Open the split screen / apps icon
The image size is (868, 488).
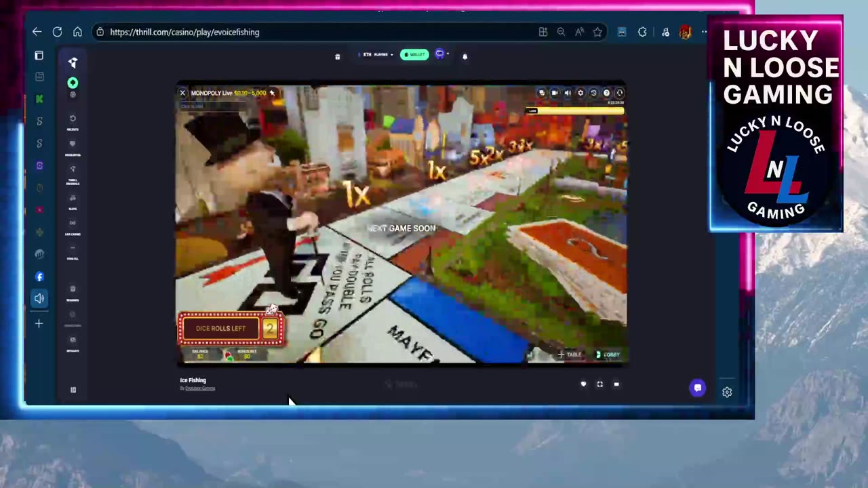pos(543,32)
